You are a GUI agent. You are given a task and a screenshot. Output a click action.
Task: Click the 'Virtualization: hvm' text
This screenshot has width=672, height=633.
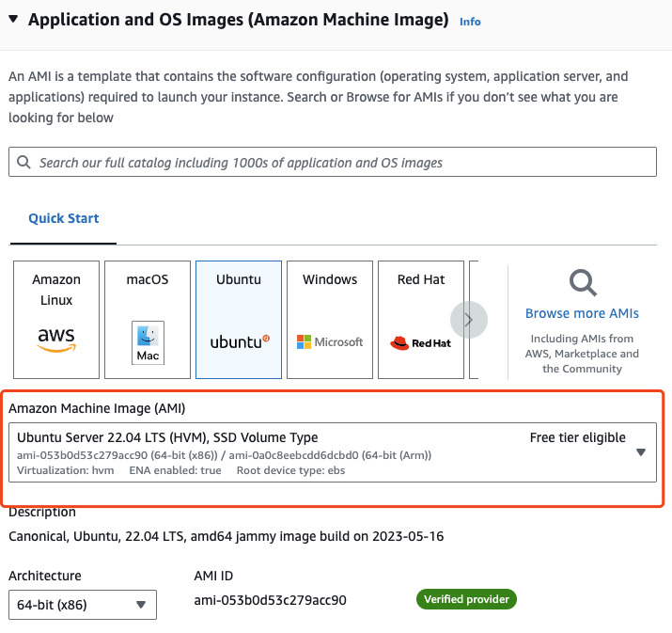click(66, 470)
